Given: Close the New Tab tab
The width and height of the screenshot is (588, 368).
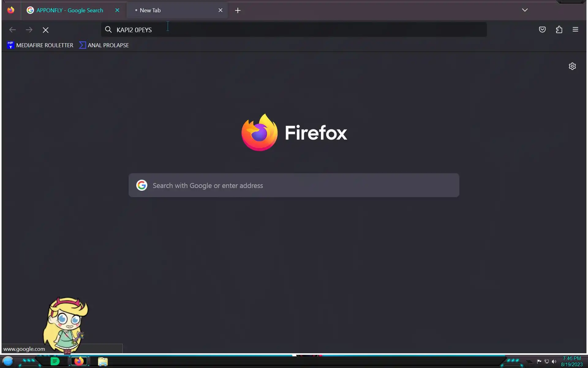Looking at the screenshot, I should tap(221, 10).
